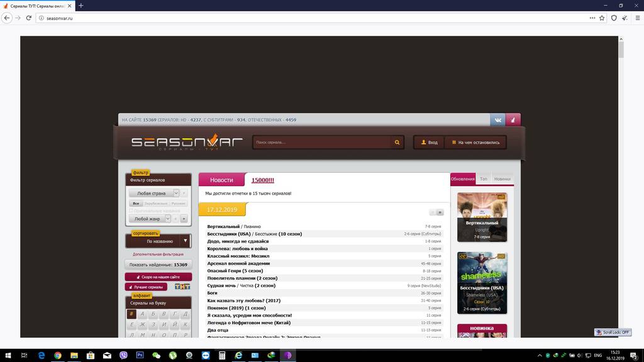The height and width of the screenshot is (362, 644).
Task: Launch Google Chrome from taskbar
Action: click(57, 356)
